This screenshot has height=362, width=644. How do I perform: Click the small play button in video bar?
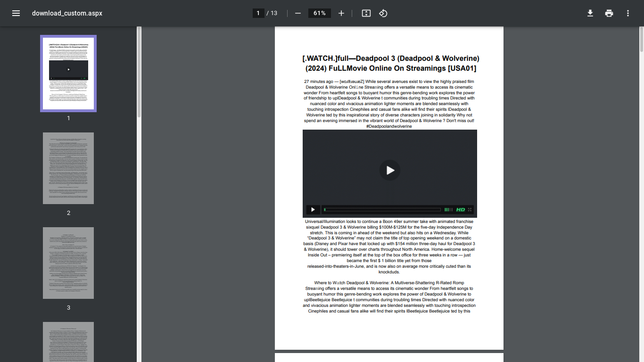coord(313,210)
